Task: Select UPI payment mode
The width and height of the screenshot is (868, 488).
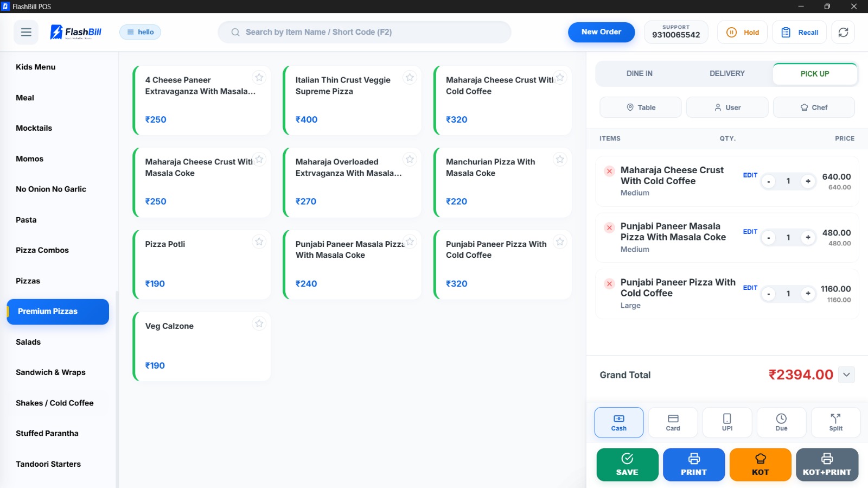Action: (727, 422)
